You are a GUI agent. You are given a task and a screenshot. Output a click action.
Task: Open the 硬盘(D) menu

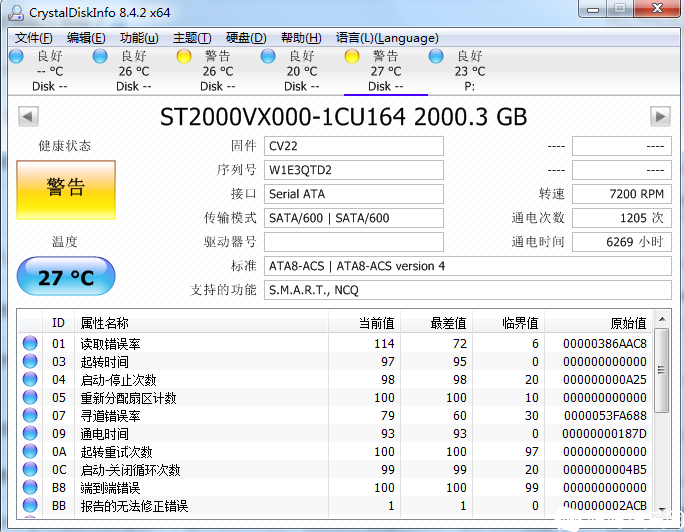pos(246,38)
